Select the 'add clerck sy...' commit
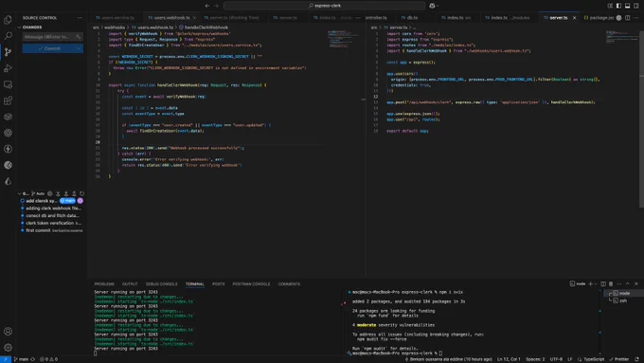Viewport: 644px width, 363px height. pyautogui.click(x=41, y=201)
